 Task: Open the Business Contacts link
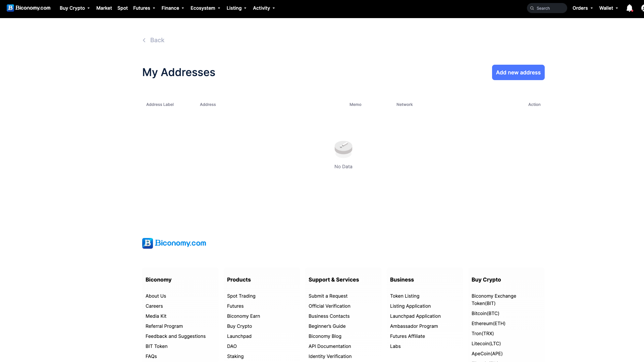pos(329,316)
